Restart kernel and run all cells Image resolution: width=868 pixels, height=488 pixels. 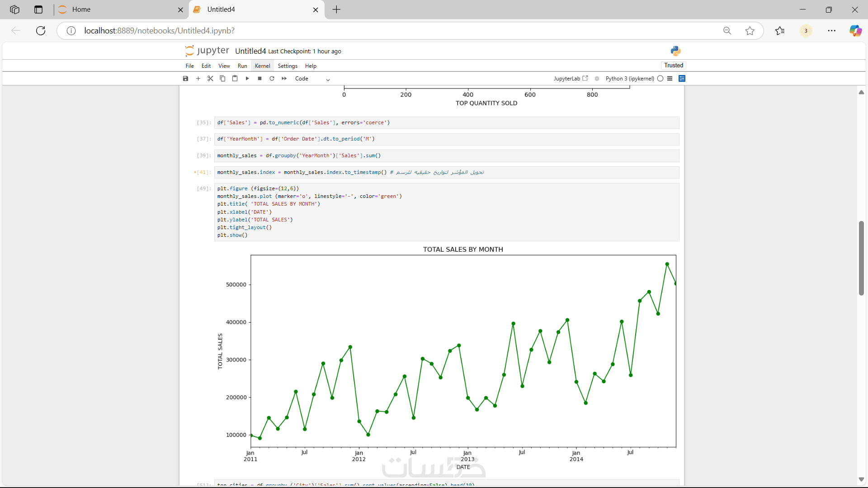284,79
